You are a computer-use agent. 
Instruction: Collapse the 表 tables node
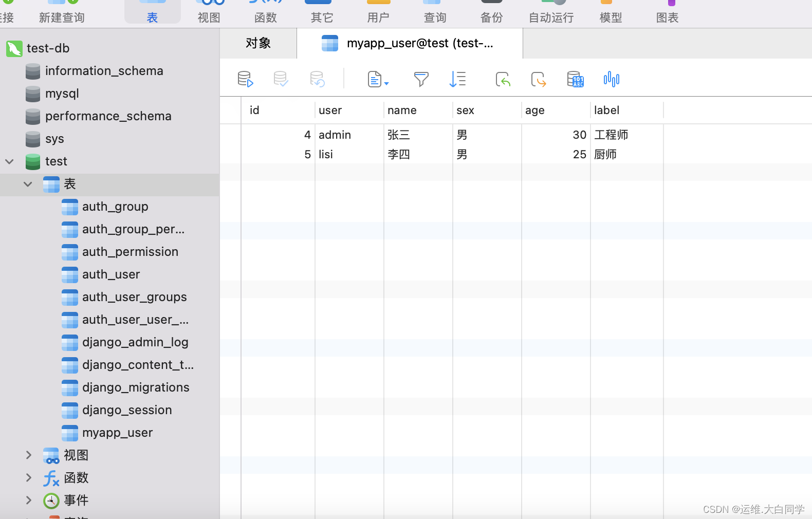click(x=28, y=184)
